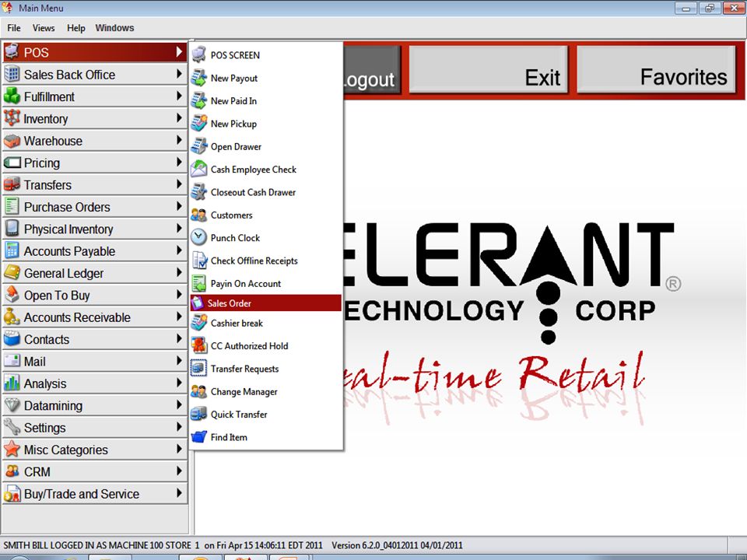Click the Transfers truck icon
747x560 pixels.
point(12,184)
